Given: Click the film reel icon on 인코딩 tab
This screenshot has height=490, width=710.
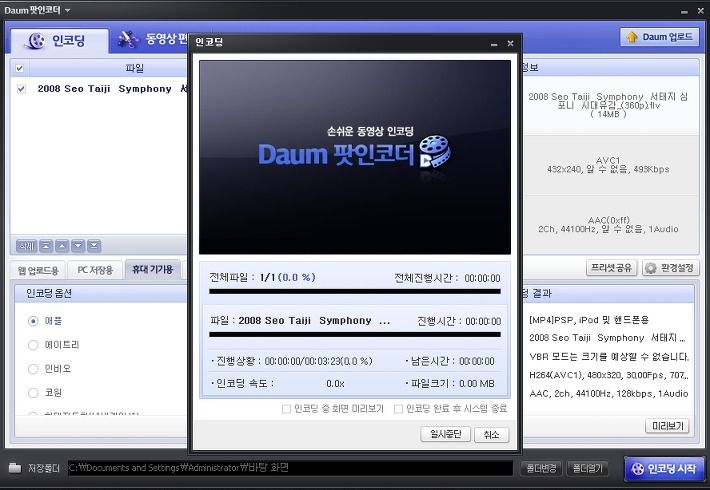Looking at the screenshot, I should (x=35, y=41).
